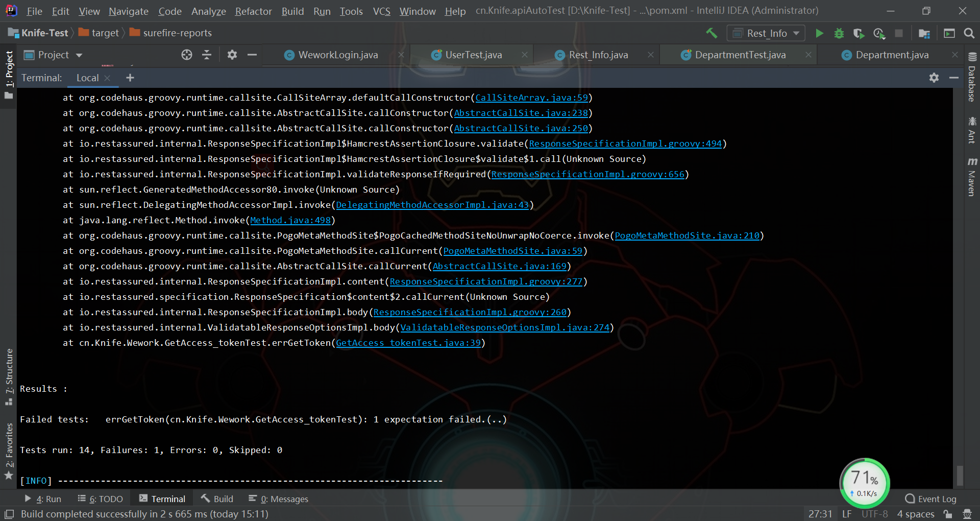
Task: Close the WeworkLogin.java tab
Action: coord(401,55)
